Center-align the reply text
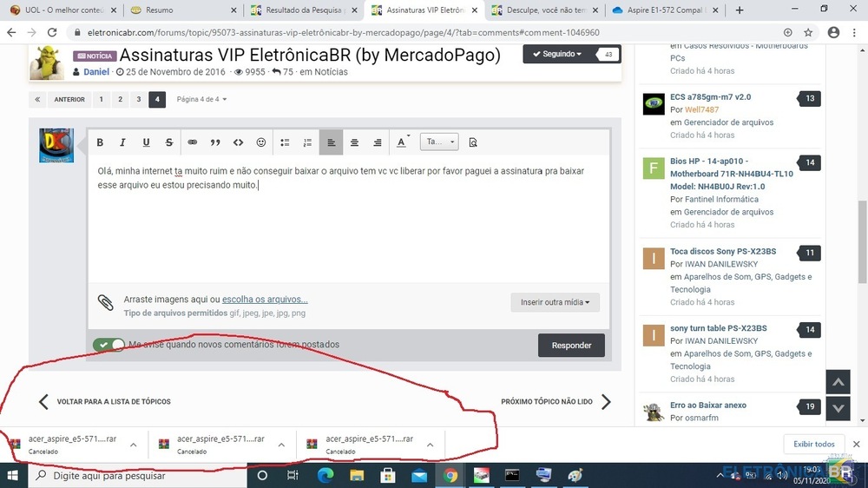868x488 pixels. tap(354, 142)
